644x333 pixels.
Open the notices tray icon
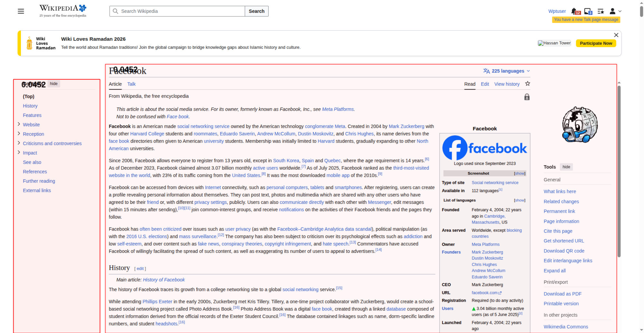tap(588, 11)
